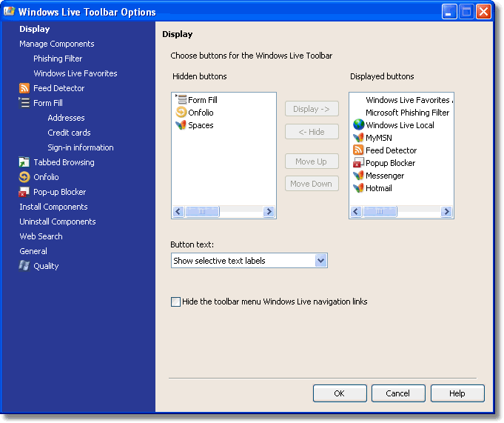Open Addresses under Form Fill
504x423 pixels.
(x=66, y=118)
